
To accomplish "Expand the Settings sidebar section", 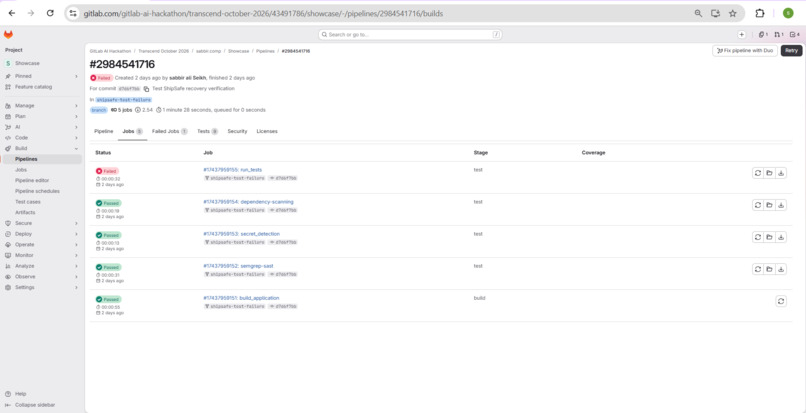I will point(41,288).
